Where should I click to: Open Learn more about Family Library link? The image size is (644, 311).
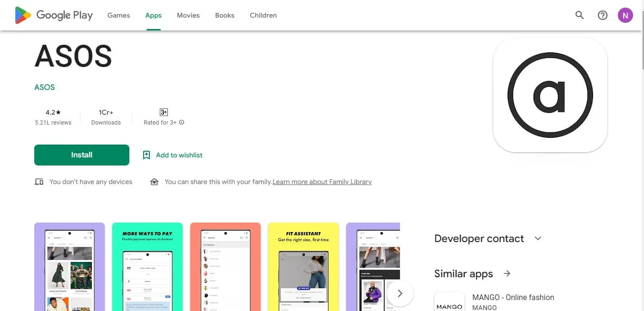pyautogui.click(x=322, y=182)
